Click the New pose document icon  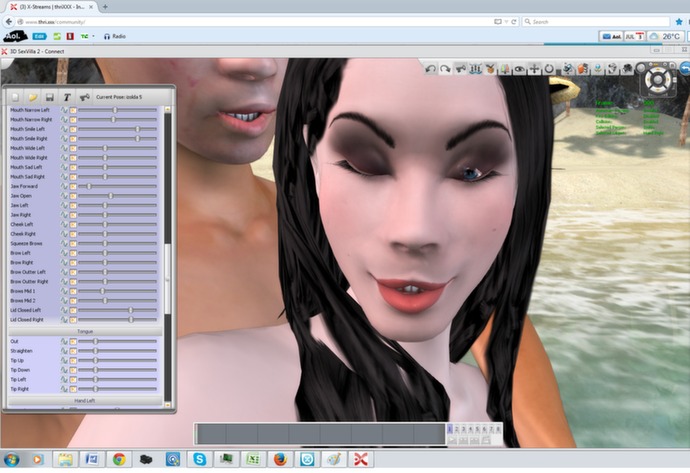[x=15, y=97]
